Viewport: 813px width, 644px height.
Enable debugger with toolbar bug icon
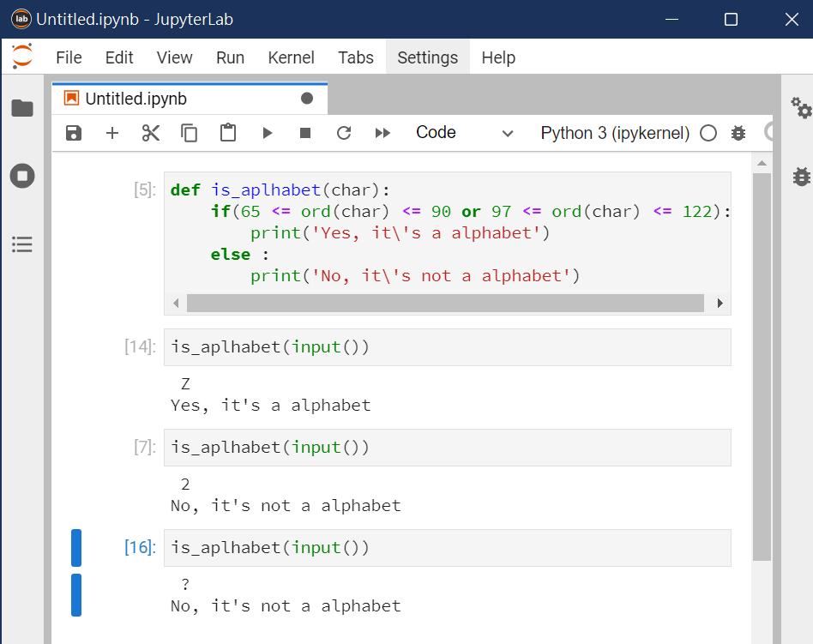coord(738,133)
